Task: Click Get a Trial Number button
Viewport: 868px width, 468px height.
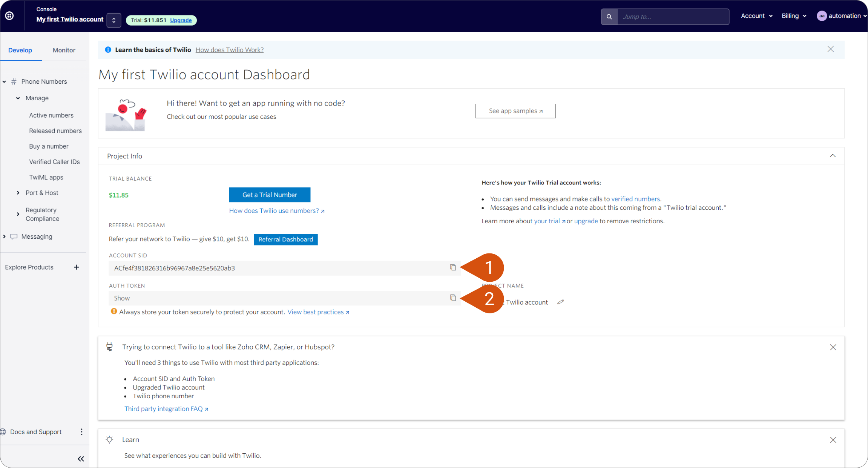Action: point(270,195)
